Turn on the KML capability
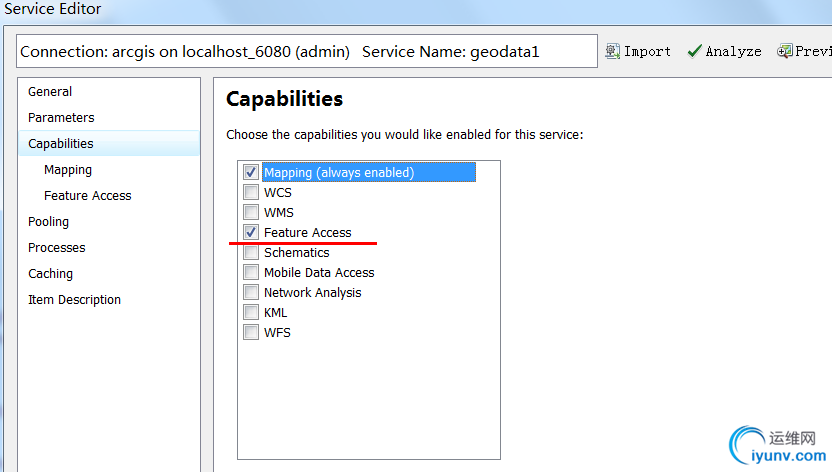 251,312
